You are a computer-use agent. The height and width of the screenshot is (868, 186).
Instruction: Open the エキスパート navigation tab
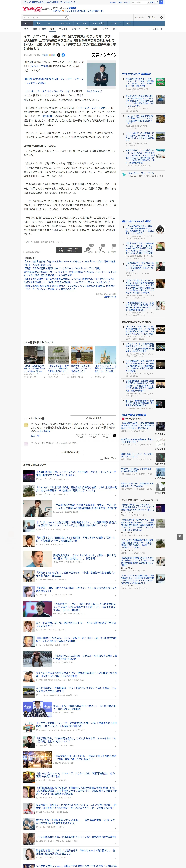click(x=64, y=24)
